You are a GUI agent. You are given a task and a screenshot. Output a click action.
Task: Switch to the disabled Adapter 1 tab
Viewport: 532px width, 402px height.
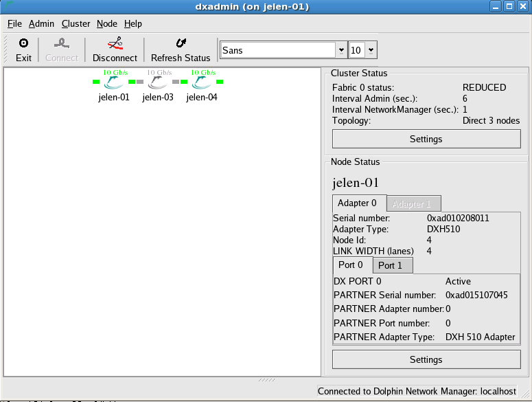(x=414, y=203)
